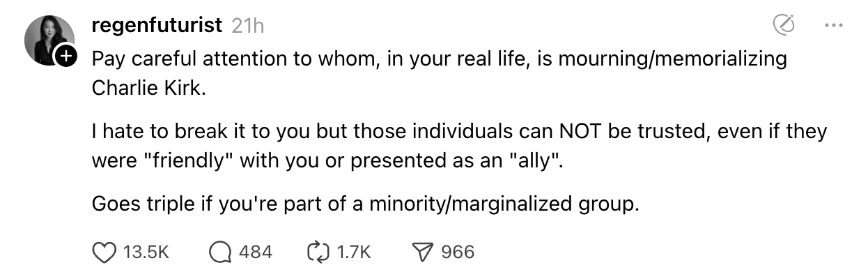
Task: Repost using the circular arrows icon
Action: [318, 252]
